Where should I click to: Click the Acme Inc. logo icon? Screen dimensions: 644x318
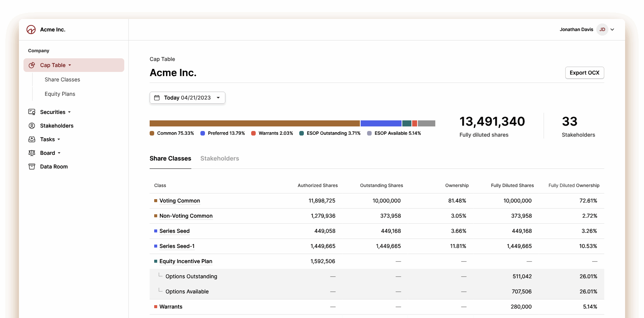pos(31,30)
